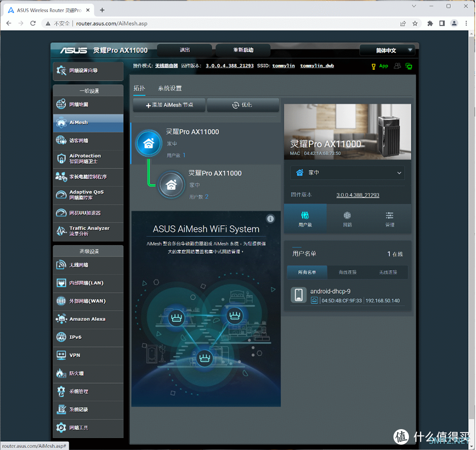
Task: Click the AiMesh info icon
Action: 270,219
